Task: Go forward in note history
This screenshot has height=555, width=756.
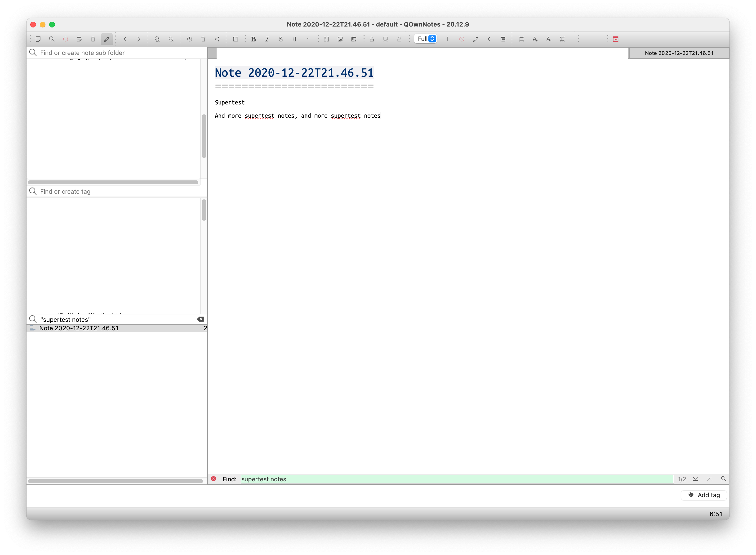Action: pyautogui.click(x=139, y=39)
